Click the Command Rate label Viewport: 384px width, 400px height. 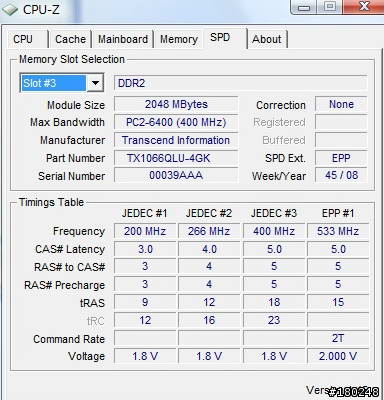click(69, 339)
